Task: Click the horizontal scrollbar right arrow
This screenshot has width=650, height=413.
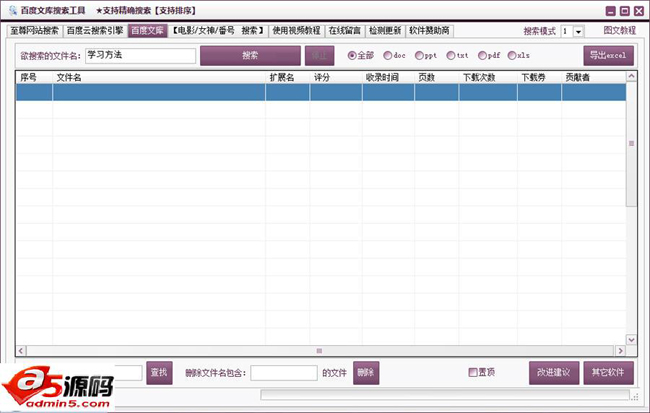Action: tap(620, 351)
